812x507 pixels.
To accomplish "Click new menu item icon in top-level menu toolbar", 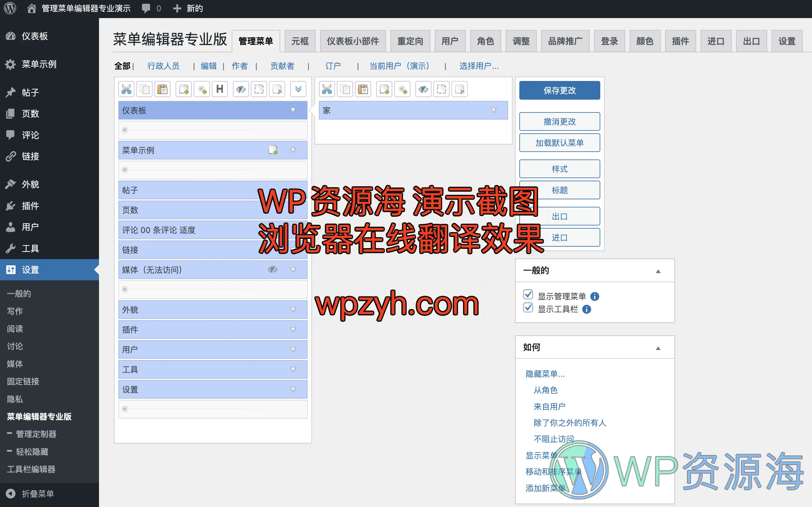I will coord(184,89).
